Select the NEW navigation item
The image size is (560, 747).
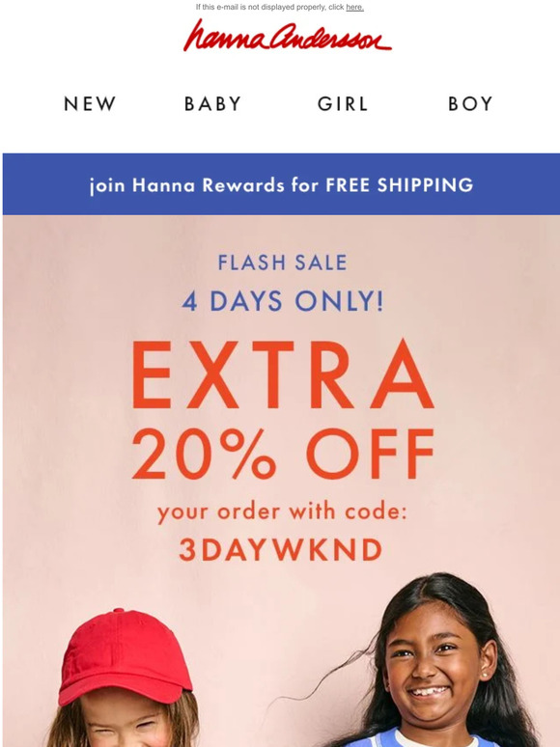pos(90,104)
